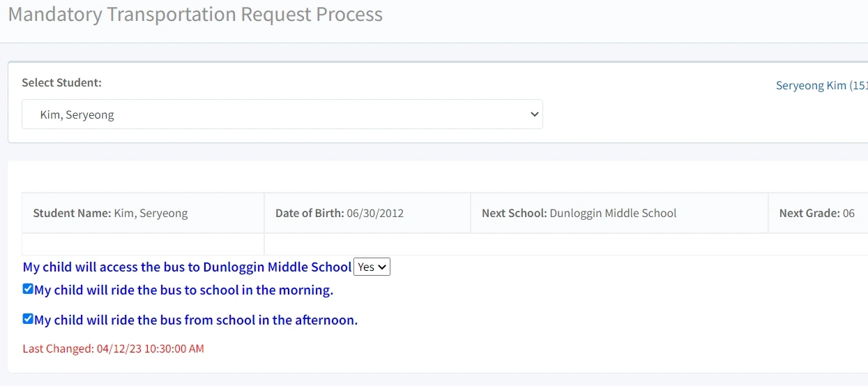This screenshot has width=868, height=386.
Task: Toggle the morning bus ride checkbox
Action: (28, 289)
